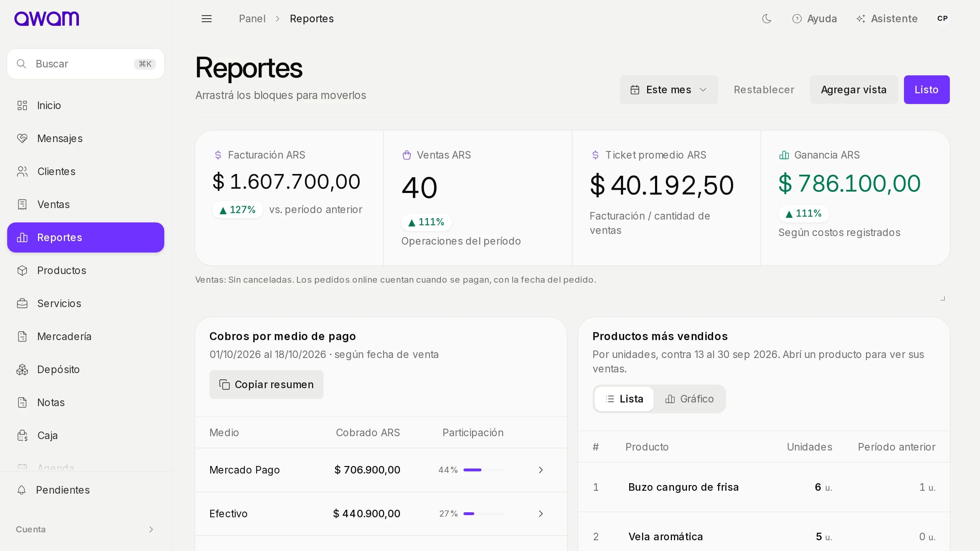The height and width of the screenshot is (551, 980).
Task: Toggle the sidebar with hamburger icon
Action: (206, 19)
